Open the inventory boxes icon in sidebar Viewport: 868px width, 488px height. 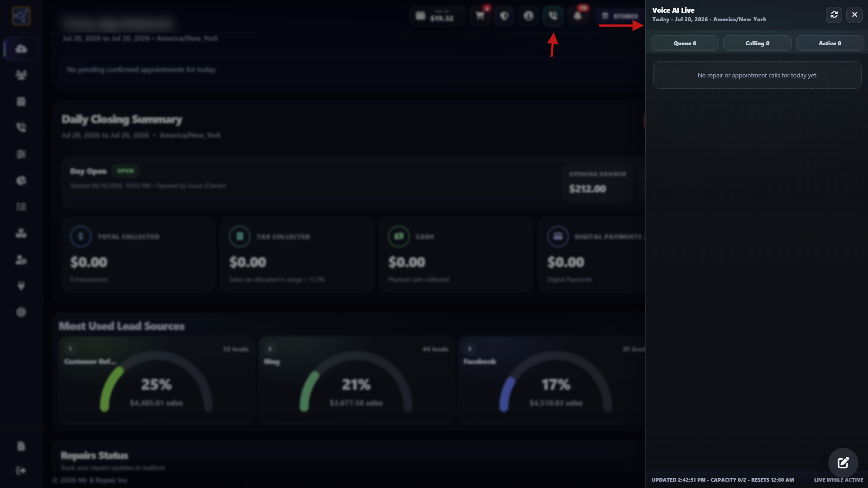21,233
